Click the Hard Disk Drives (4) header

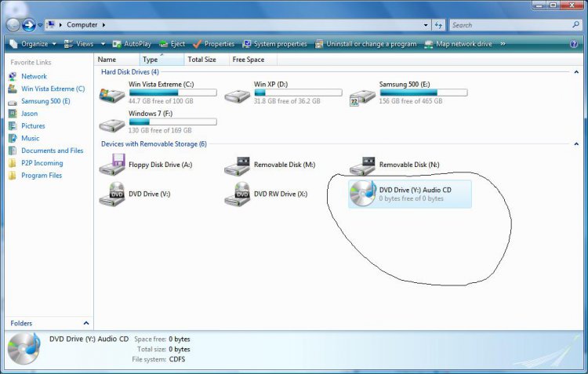tap(129, 71)
